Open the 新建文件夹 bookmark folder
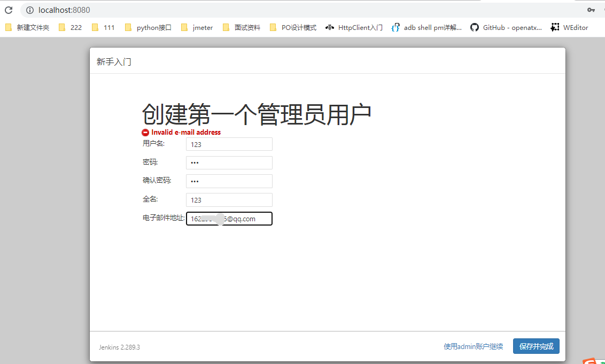The image size is (605, 364). point(27,27)
